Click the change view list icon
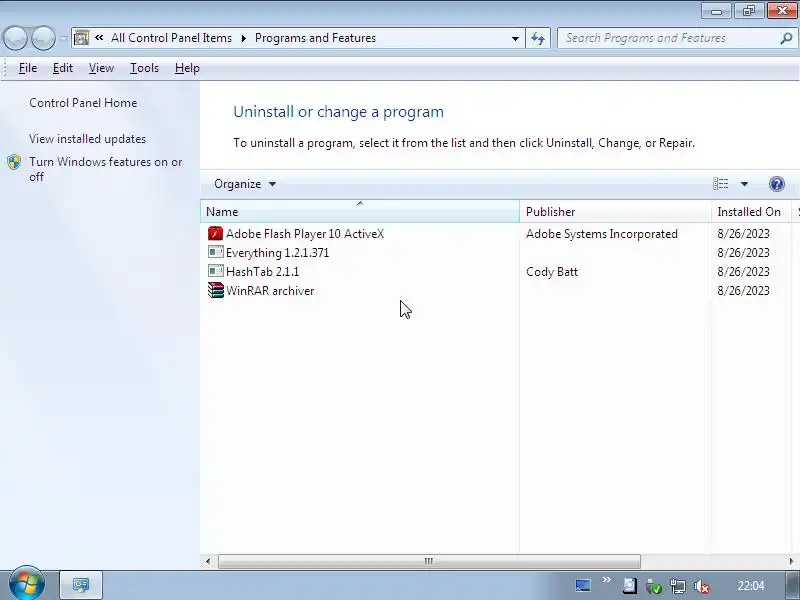 (x=720, y=184)
